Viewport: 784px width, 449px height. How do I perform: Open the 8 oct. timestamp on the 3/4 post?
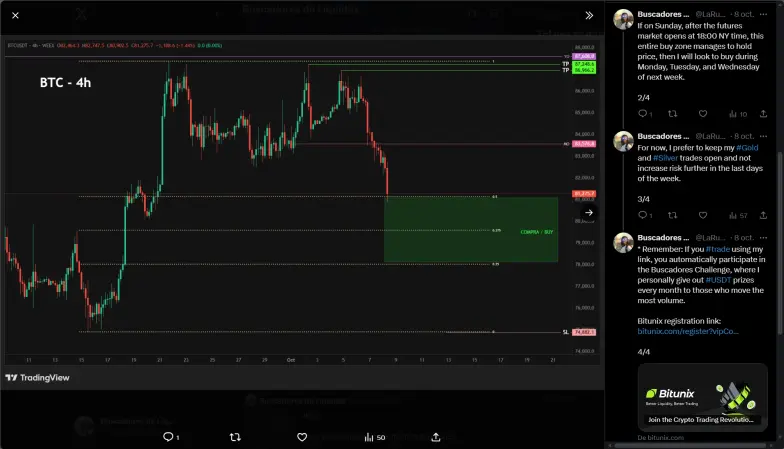coord(744,136)
